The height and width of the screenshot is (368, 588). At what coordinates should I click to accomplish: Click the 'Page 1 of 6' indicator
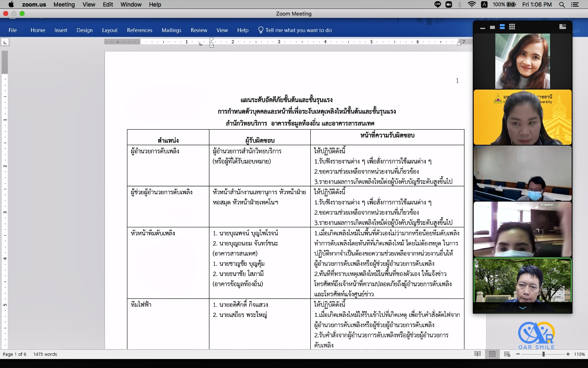pyautogui.click(x=15, y=354)
